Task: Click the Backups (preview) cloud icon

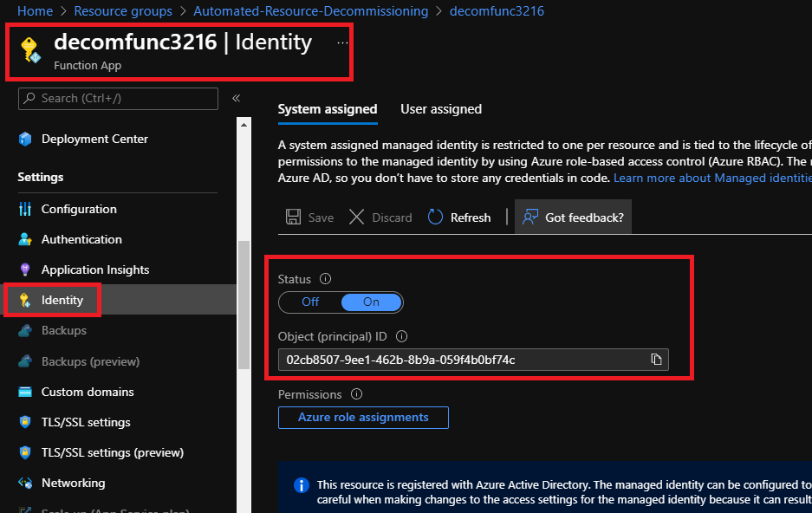Action: (x=25, y=361)
